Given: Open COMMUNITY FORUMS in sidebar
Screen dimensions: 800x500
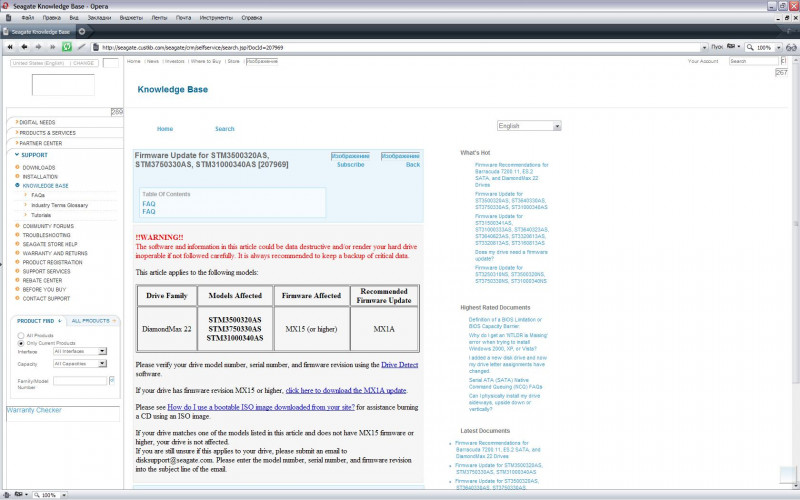Looking at the screenshot, I should 48,226.
